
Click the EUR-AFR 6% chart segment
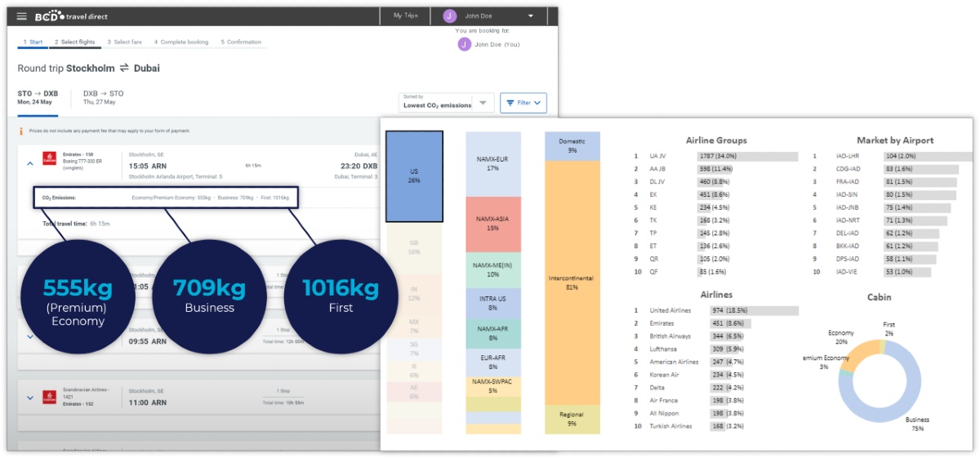point(493,362)
